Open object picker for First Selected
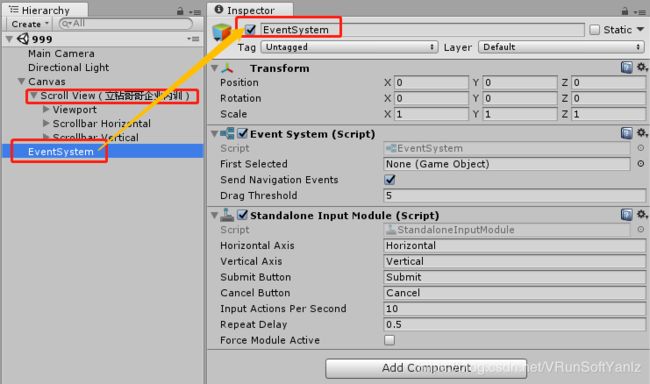This screenshot has height=384, width=650. (640, 164)
